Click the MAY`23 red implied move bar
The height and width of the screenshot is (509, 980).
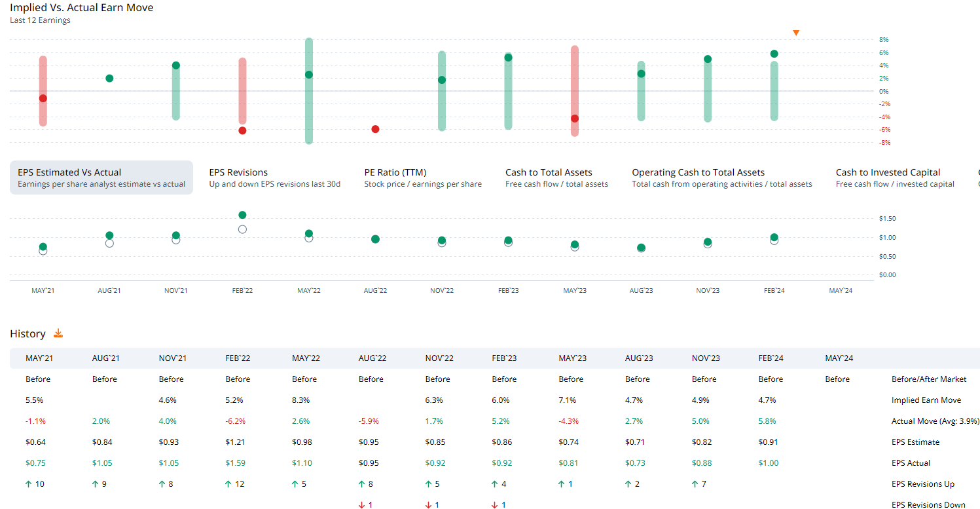click(x=575, y=72)
